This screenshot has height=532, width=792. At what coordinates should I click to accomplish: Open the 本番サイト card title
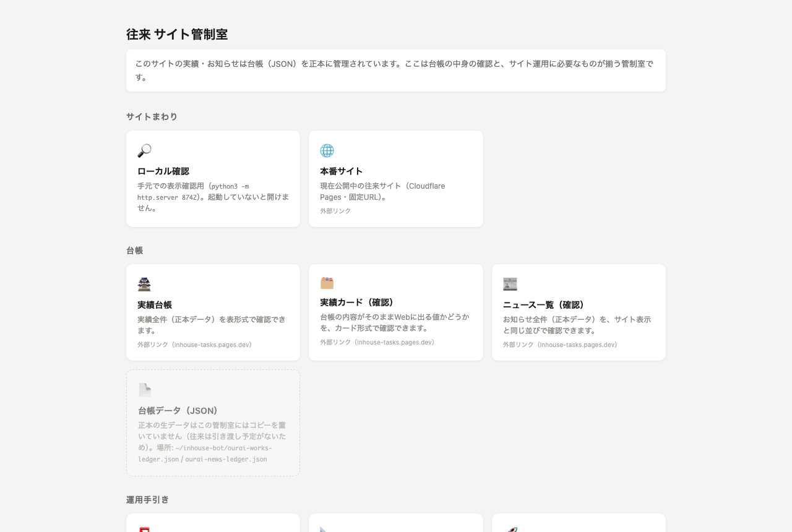pyautogui.click(x=342, y=171)
